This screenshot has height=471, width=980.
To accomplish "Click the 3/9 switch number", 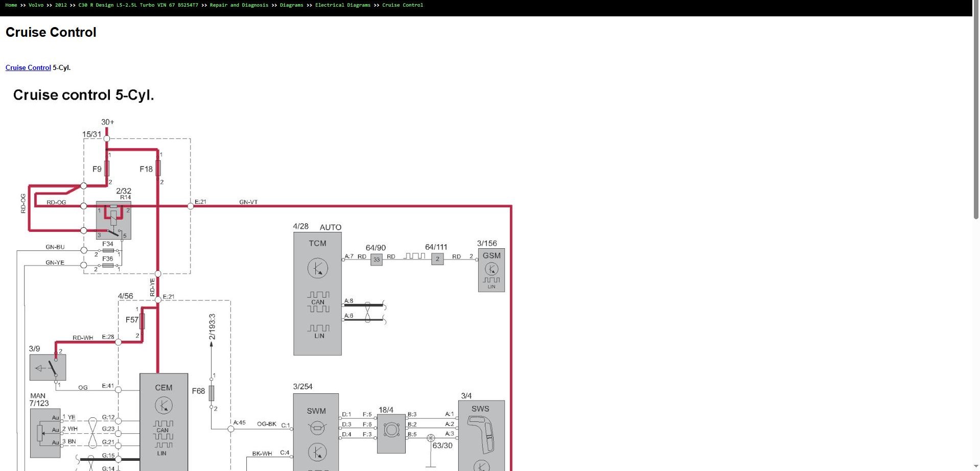I will [34, 349].
